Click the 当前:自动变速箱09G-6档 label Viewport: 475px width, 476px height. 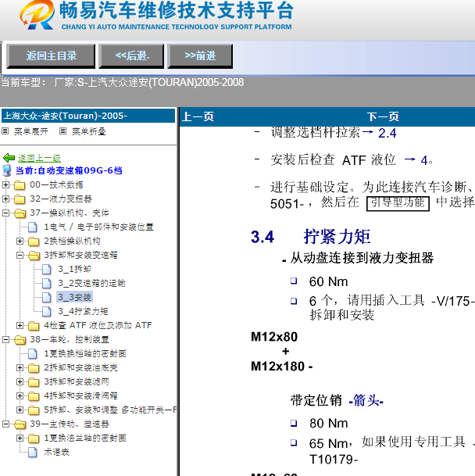click(69, 170)
